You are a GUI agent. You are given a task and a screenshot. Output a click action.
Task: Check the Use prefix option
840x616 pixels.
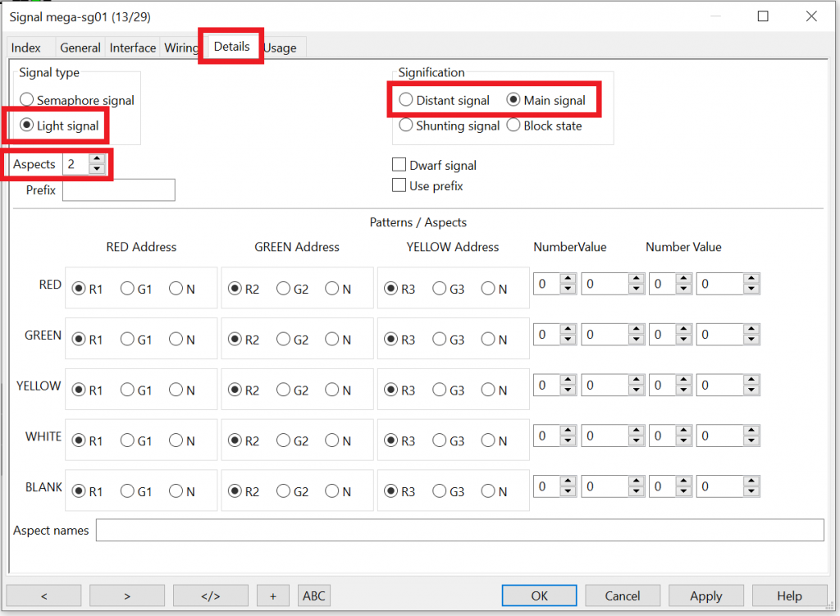point(399,186)
